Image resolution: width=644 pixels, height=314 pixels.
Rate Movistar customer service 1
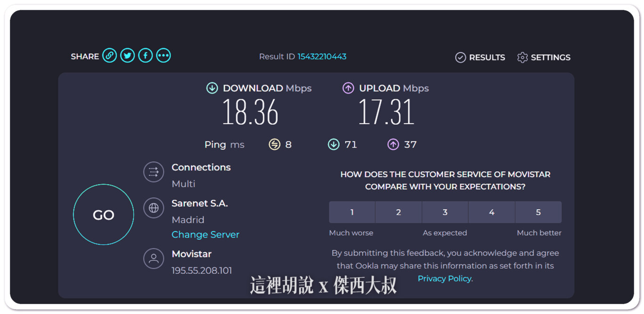352,212
